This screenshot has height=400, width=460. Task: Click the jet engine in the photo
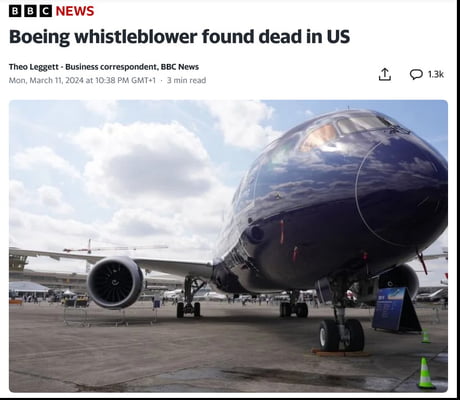115,283
